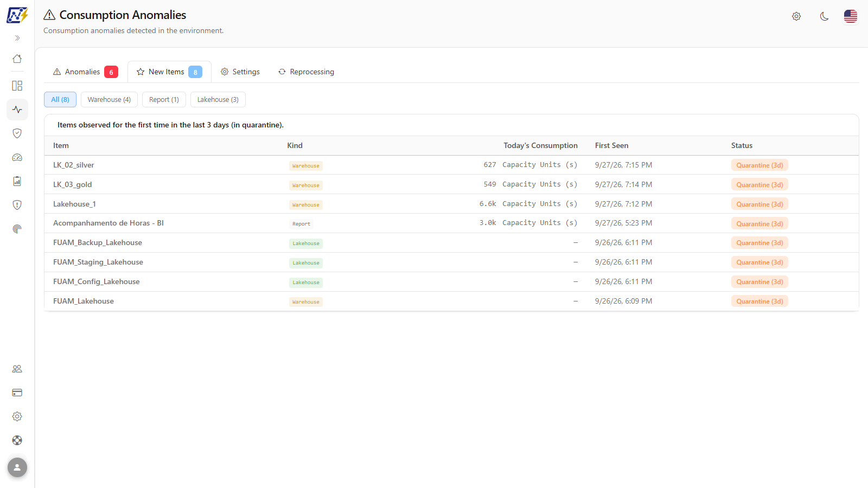Open the report document icon in sidebar
Screen dimensions: 868x488
[17, 181]
